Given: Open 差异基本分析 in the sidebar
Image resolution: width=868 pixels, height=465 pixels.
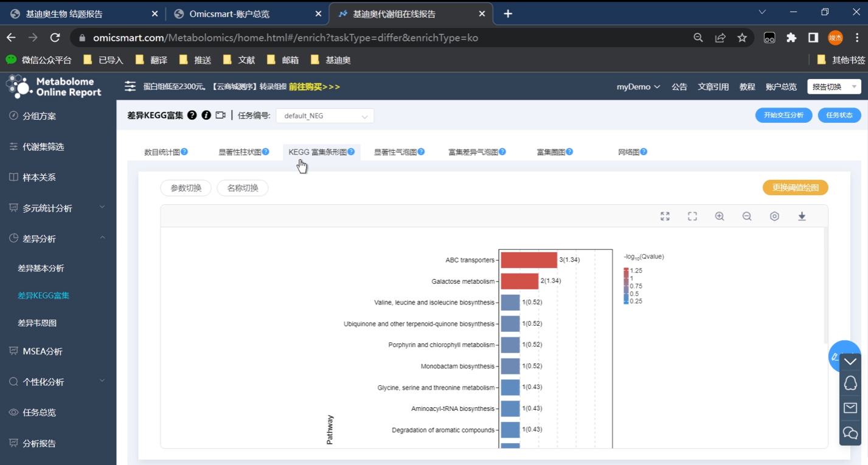Looking at the screenshot, I should click(41, 268).
